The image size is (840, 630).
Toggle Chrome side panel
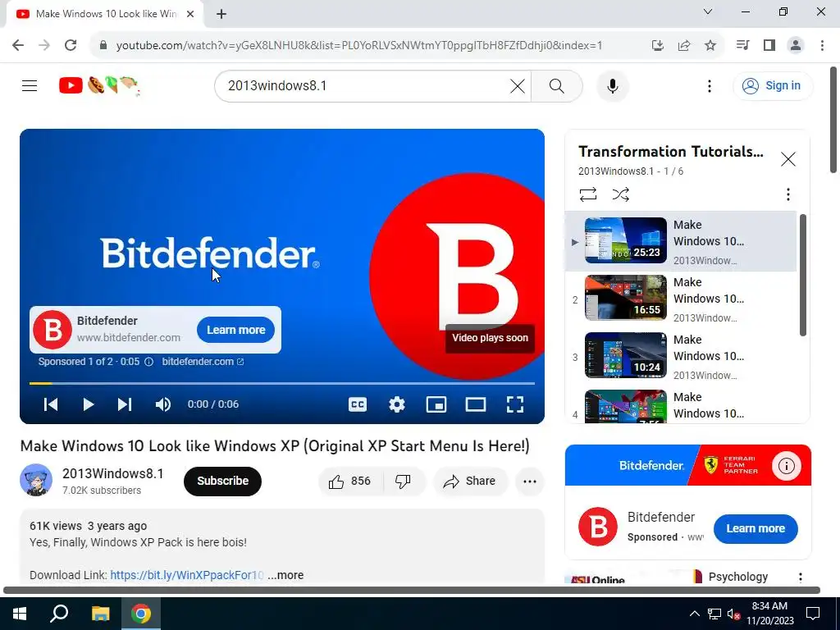pyautogui.click(x=769, y=45)
